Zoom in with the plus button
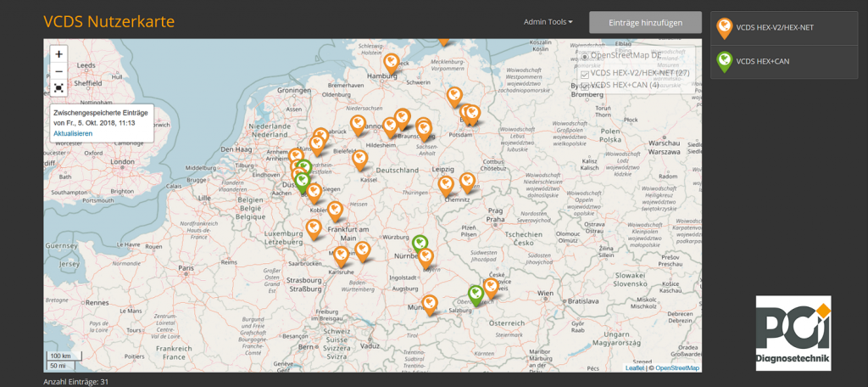The image size is (868, 387). tap(58, 54)
